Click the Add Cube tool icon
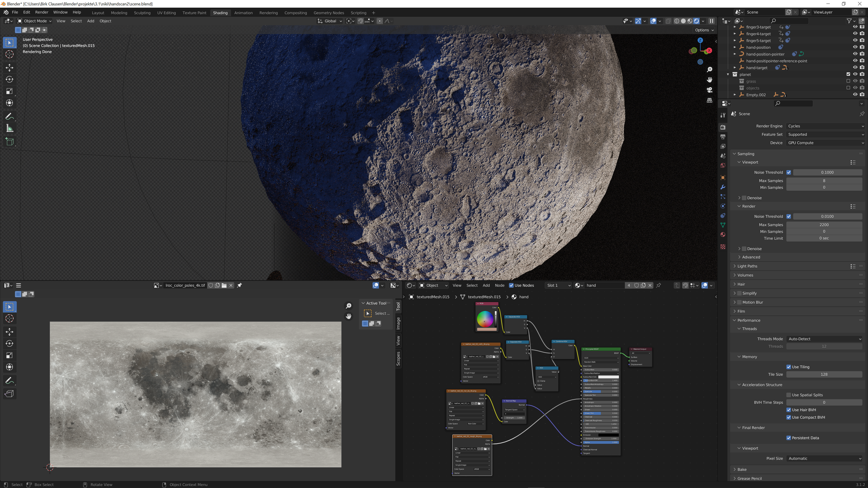Image resolution: width=868 pixels, height=488 pixels. [10, 142]
